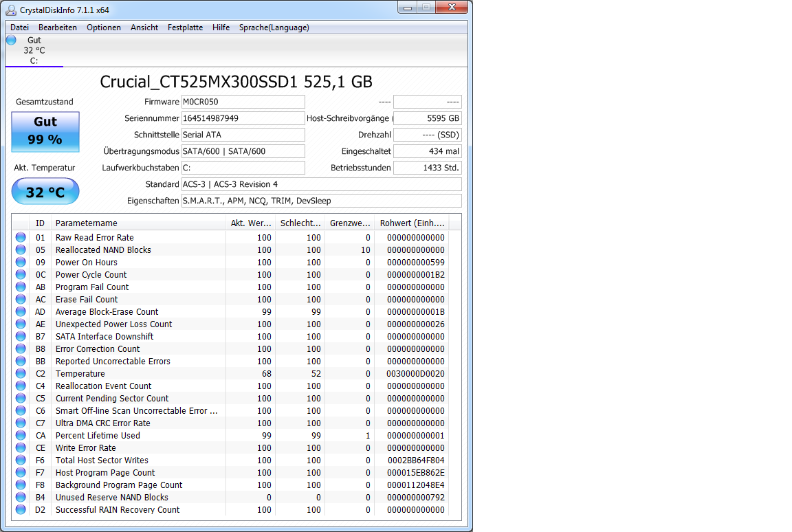Click the CrystalDiskInfo title bar app icon
792x532 pixels.
click(10, 10)
